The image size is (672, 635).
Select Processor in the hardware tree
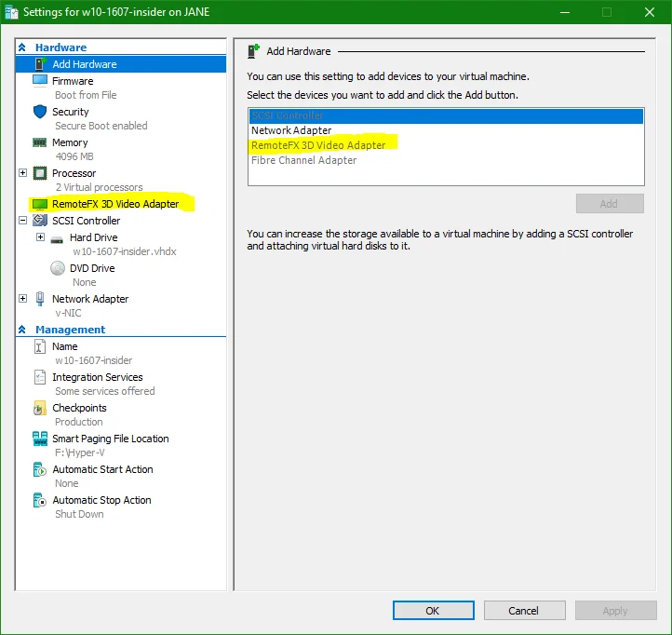pos(74,173)
